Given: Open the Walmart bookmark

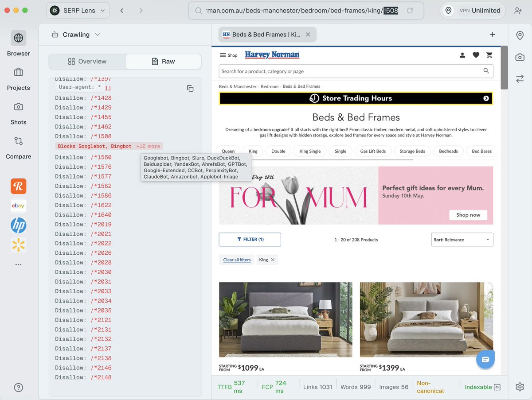Looking at the screenshot, I should pos(19,245).
